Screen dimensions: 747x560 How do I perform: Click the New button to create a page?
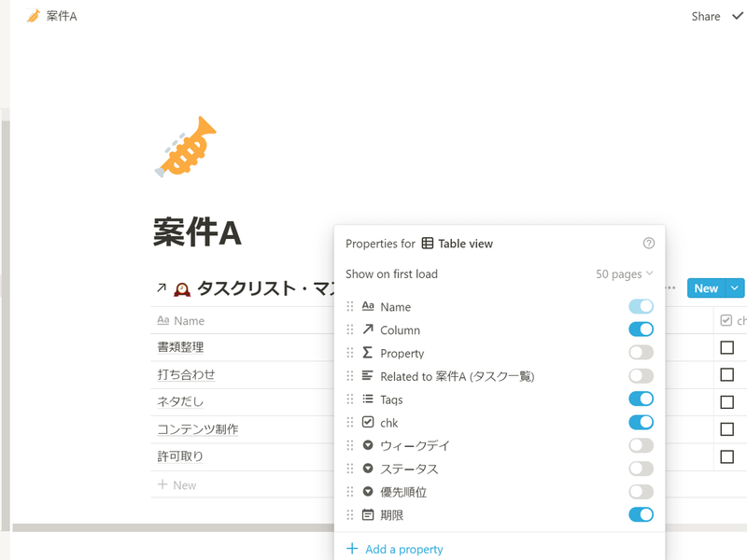[x=705, y=288]
